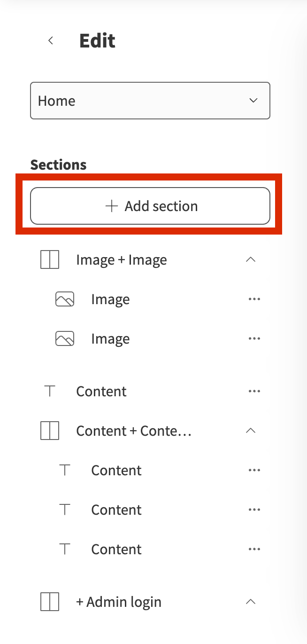Open more options for the second Image

click(x=254, y=338)
